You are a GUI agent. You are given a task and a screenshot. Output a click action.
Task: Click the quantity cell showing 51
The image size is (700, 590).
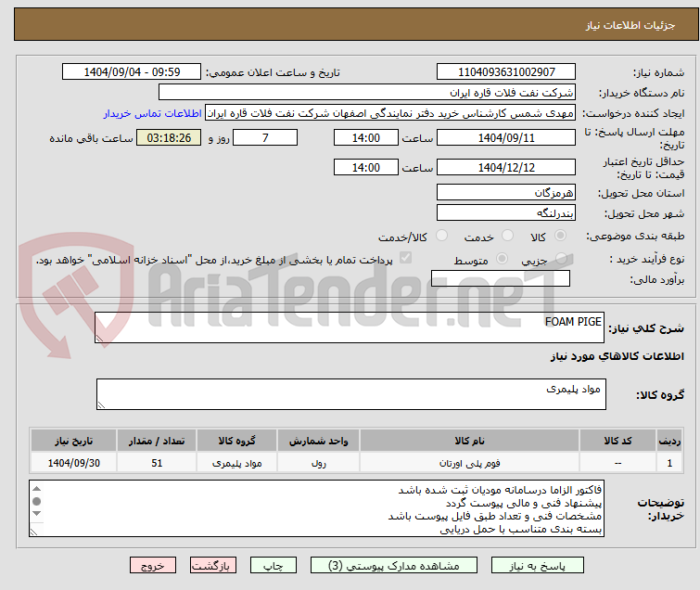click(x=157, y=463)
